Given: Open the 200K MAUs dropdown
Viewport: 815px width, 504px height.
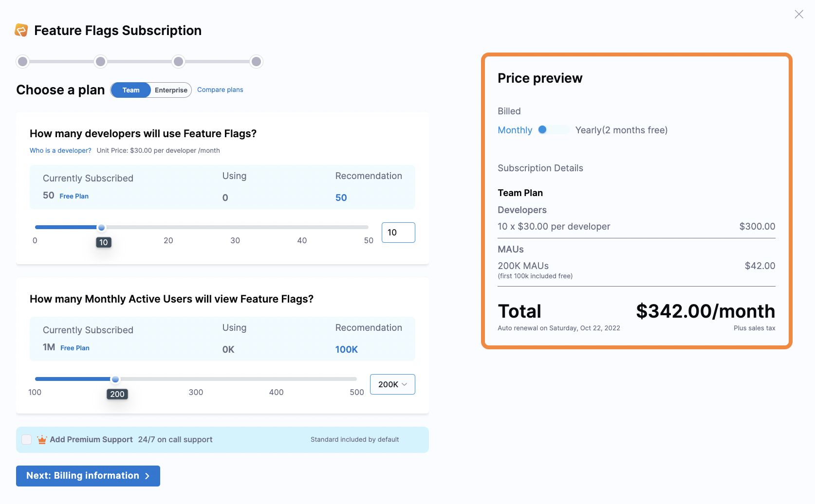Looking at the screenshot, I should click(392, 384).
